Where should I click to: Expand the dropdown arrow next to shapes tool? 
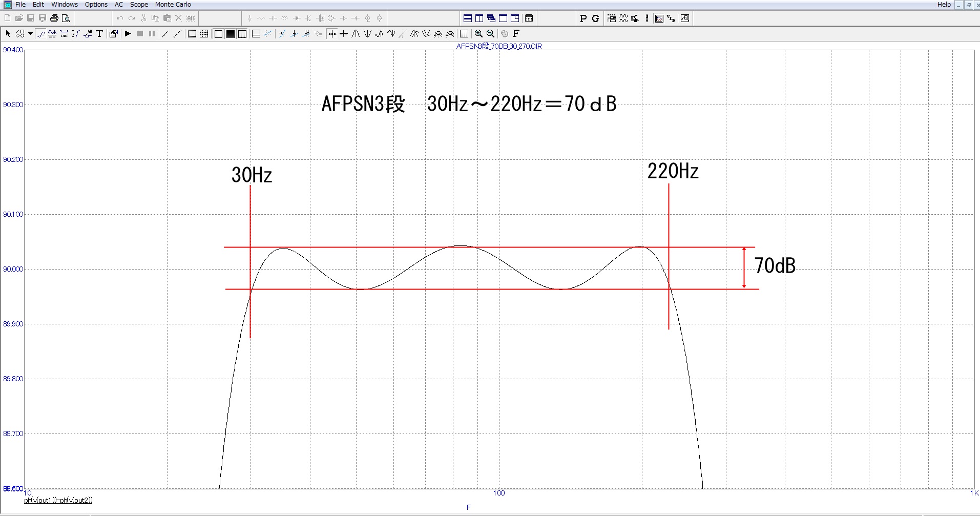pos(30,34)
